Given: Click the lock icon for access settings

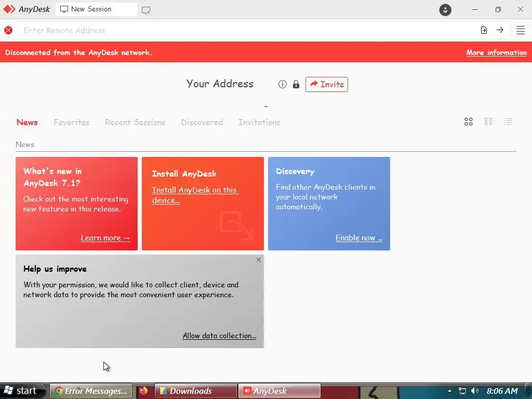Looking at the screenshot, I should click(296, 84).
